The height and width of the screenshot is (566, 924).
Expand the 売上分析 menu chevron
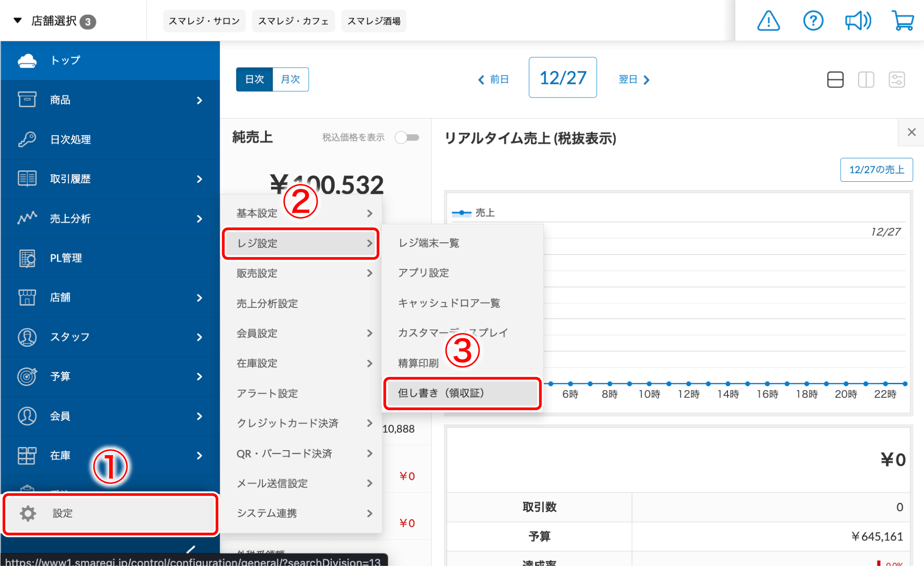[200, 219]
